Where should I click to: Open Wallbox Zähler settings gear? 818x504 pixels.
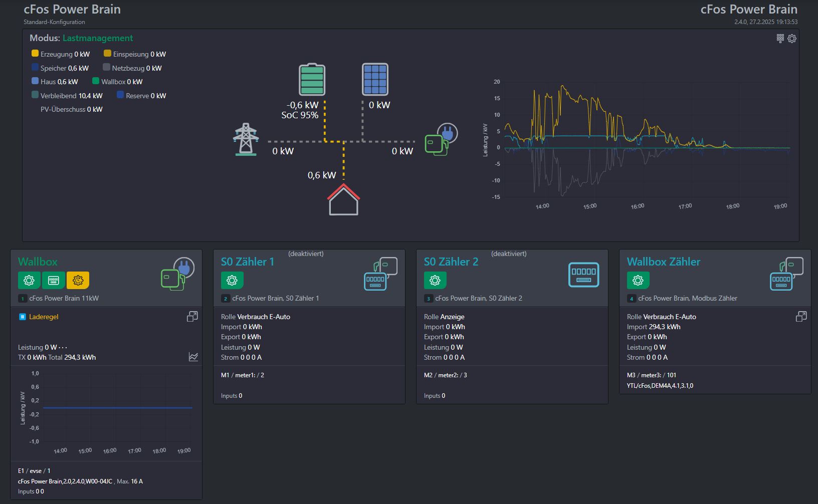[x=638, y=280]
